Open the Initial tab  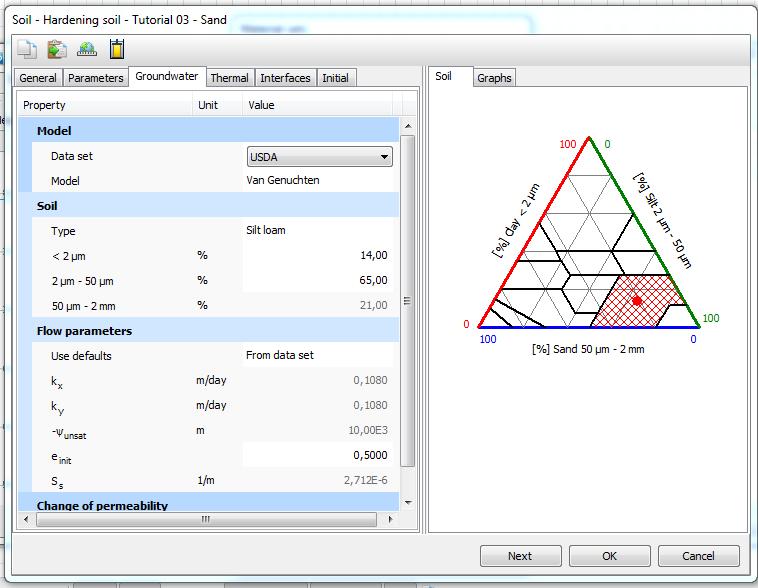(335, 78)
